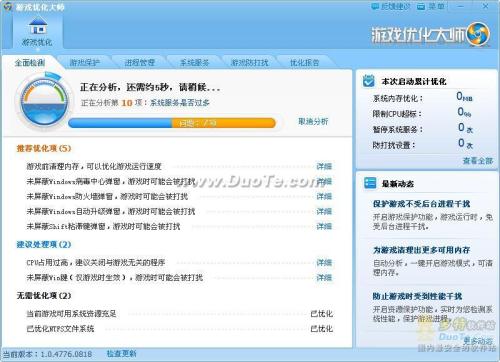Image resolution: width=500 pixels, height=362 pixels.
Task: Click 更多动态 link
Action: pos(478,341)
